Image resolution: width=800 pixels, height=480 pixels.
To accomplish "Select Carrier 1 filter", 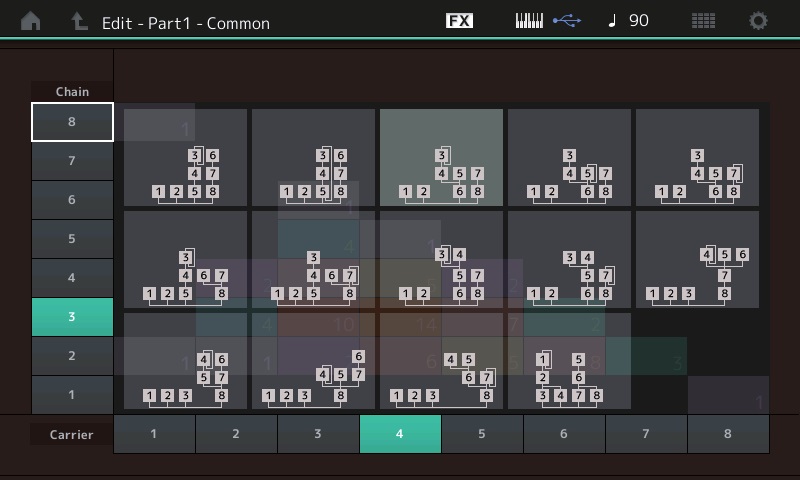I will click(x=154, y=434).
